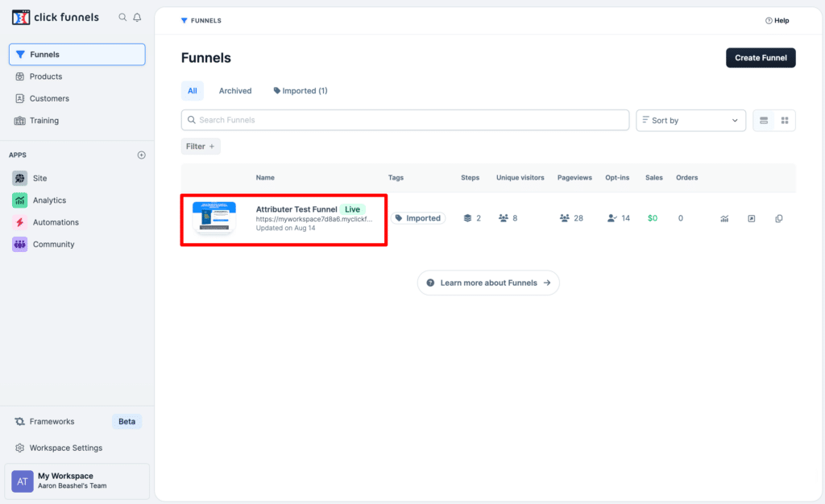825x504 pixels.
Task: Click the Imported tag on the funnel
Action: [x=418, y=218]
